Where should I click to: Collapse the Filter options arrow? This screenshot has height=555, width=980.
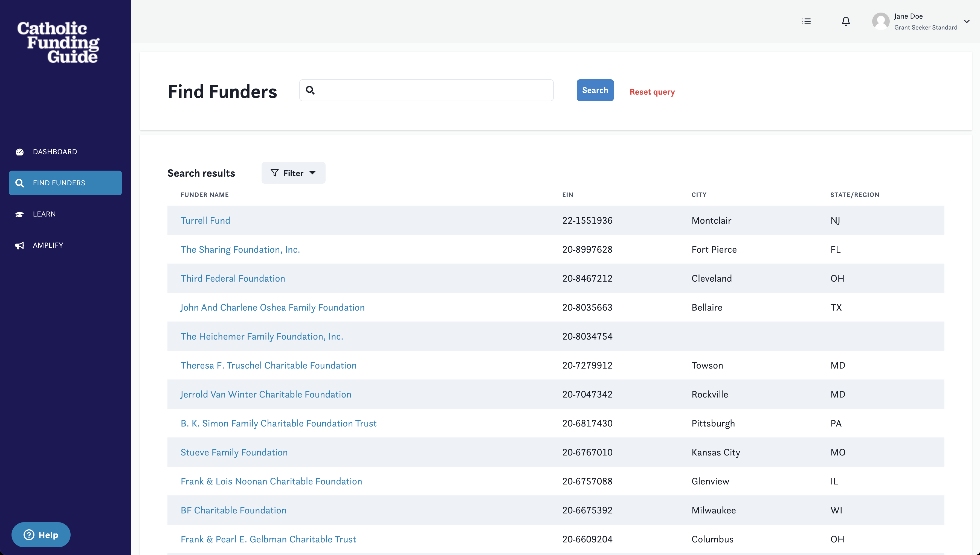[313, 173]
